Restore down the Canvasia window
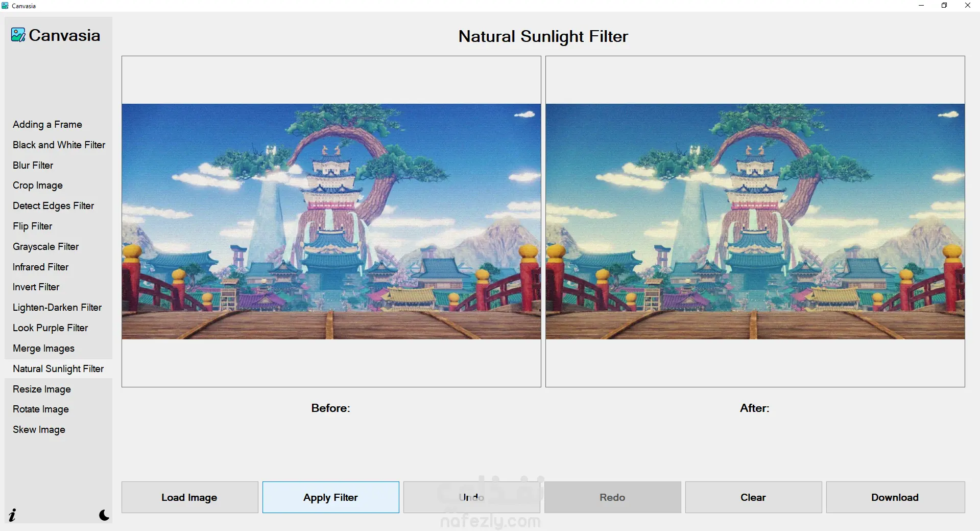 point(944,6)
